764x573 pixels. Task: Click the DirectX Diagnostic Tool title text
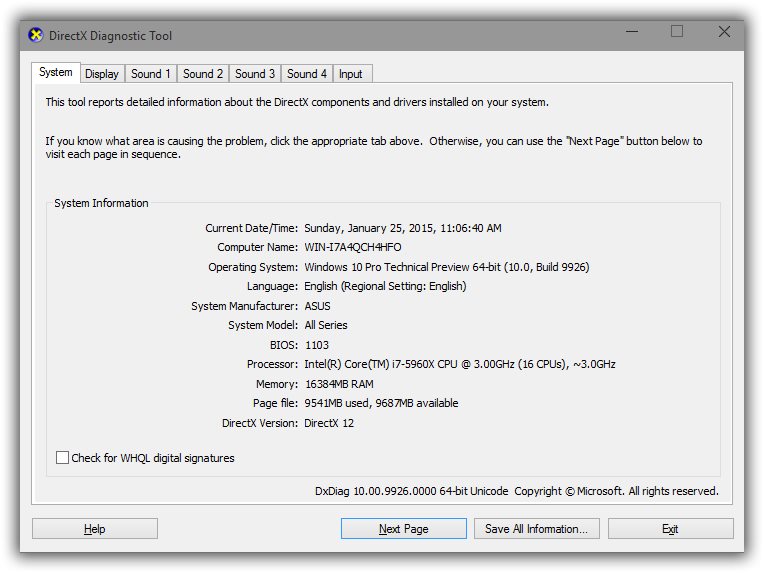(x=111, y=36)
